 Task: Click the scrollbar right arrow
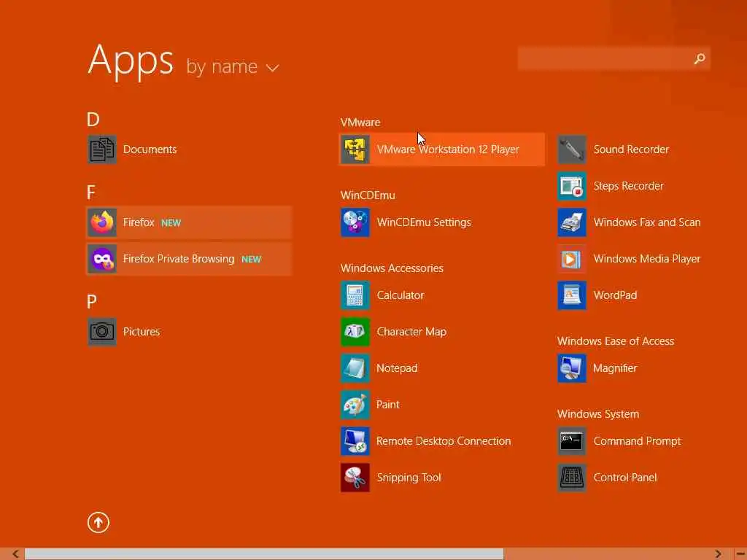tap(718, 554)
